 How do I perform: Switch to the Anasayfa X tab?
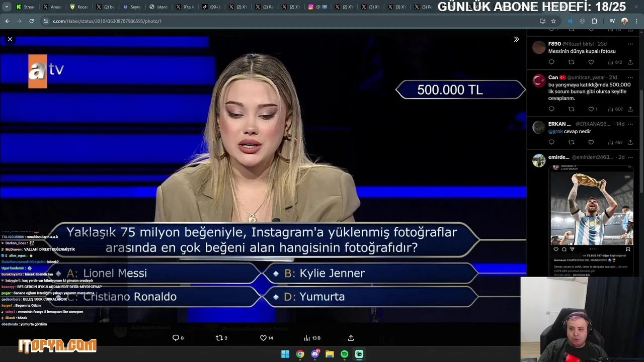[52, 7]
